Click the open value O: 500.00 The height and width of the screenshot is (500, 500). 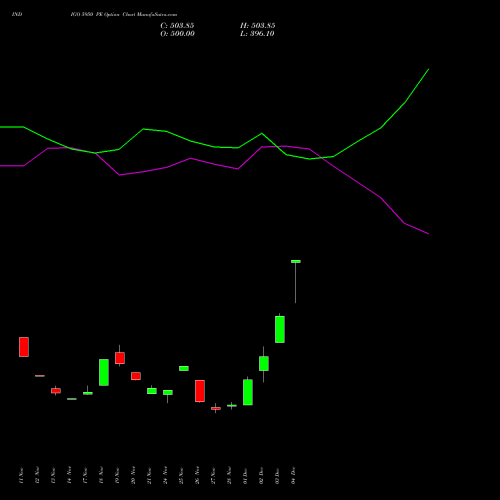177,34
